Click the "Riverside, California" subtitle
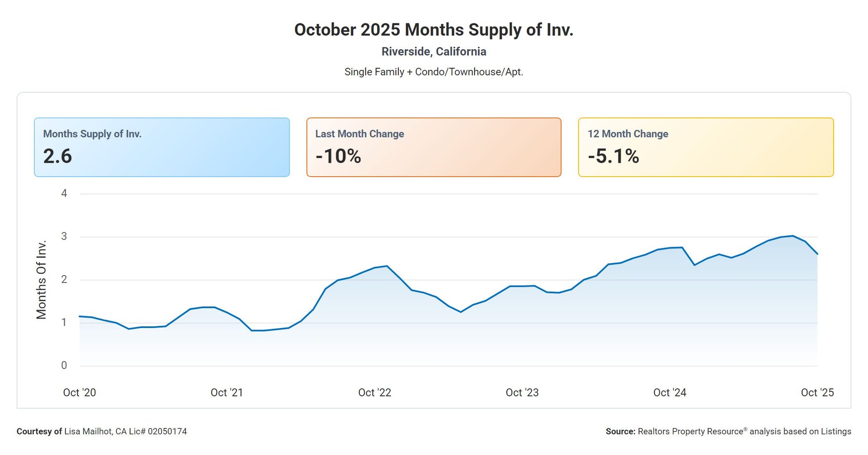 434,52
